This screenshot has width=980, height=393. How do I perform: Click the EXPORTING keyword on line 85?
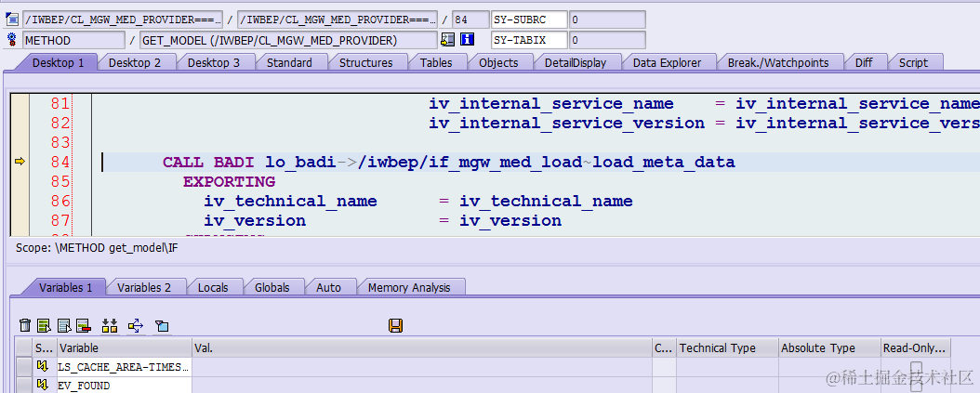click(229, 182)
